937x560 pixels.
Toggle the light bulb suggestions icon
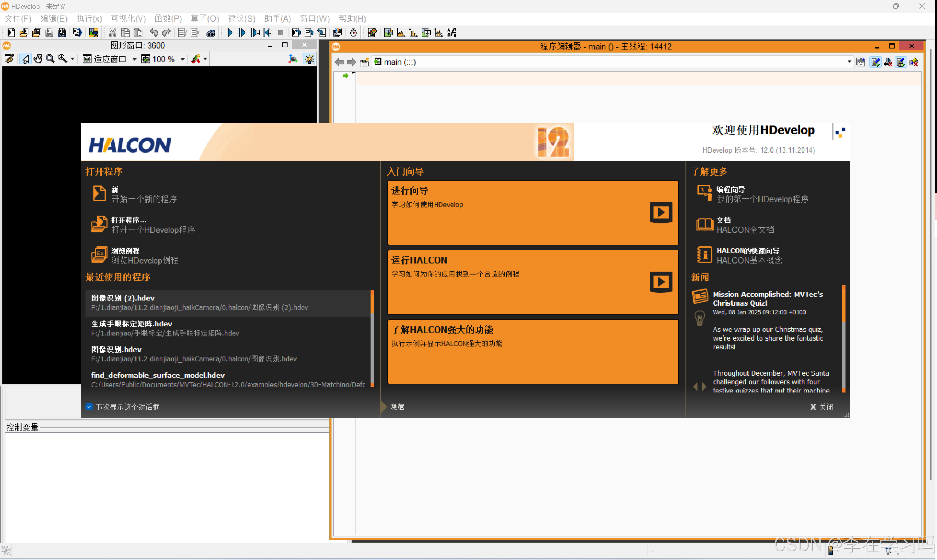coord(309,59)
